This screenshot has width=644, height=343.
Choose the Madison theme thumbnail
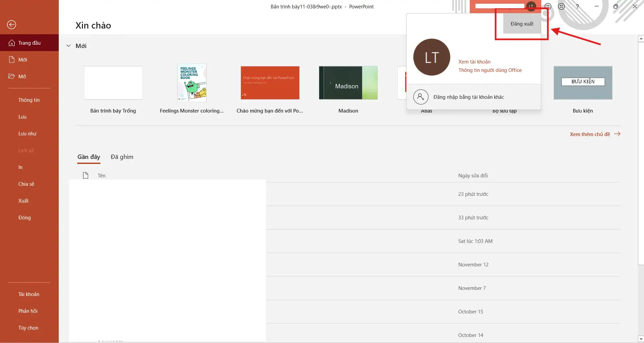click(x=348, y=83)
